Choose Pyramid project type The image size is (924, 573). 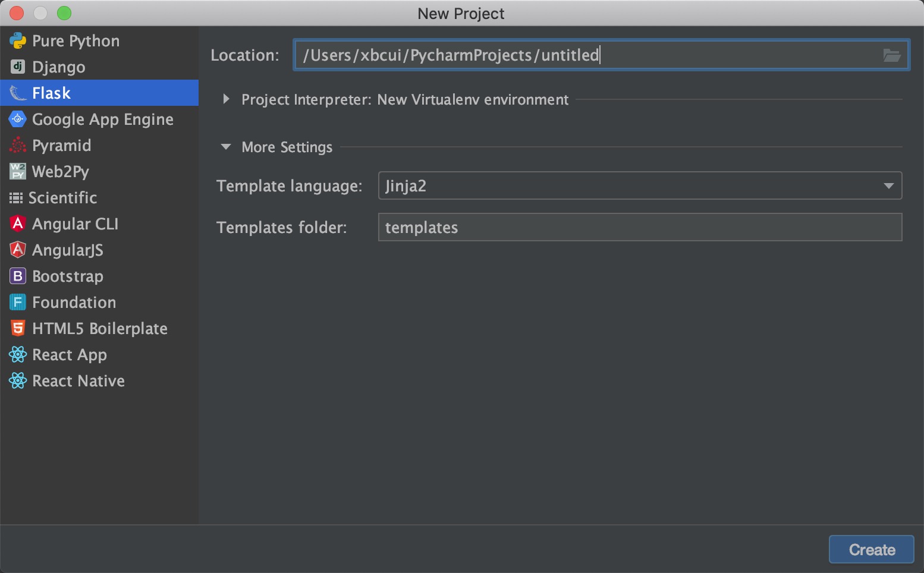click(x=99, y=146)
